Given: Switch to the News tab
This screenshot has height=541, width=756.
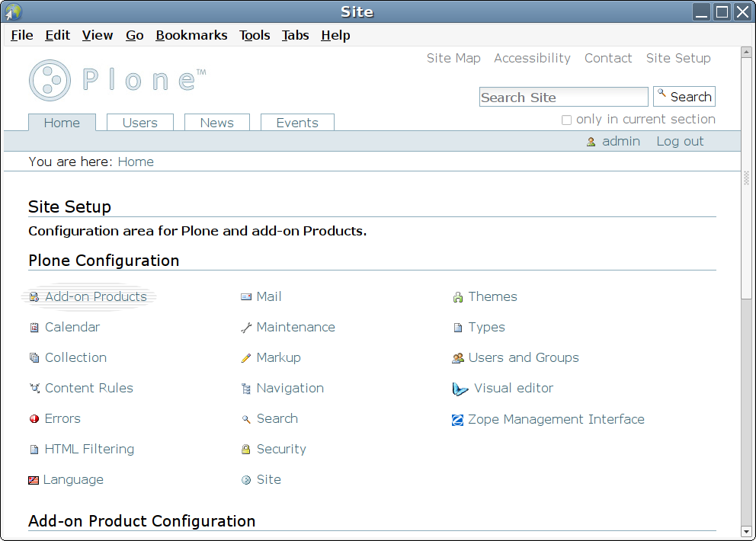Looking at the screenshot, I should (x=216, y=123).
